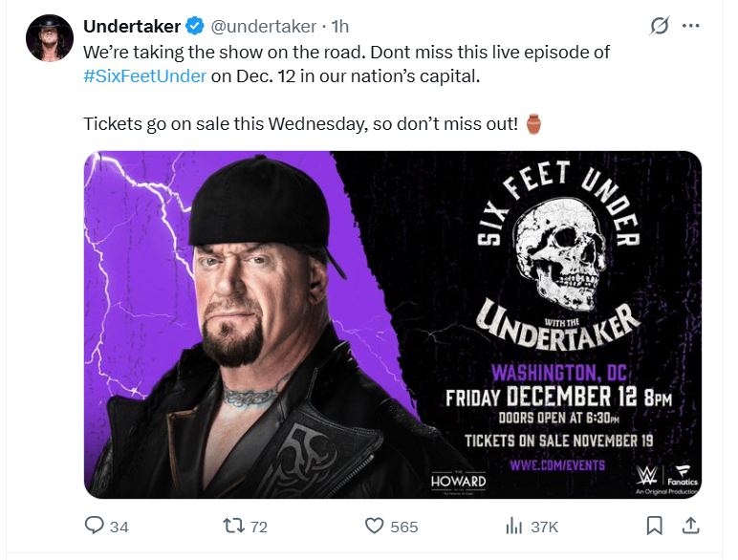This screenshot has width=738, height=560.
Task: Open the view analytics bar chart icon
Action: [x=514, y=526]
